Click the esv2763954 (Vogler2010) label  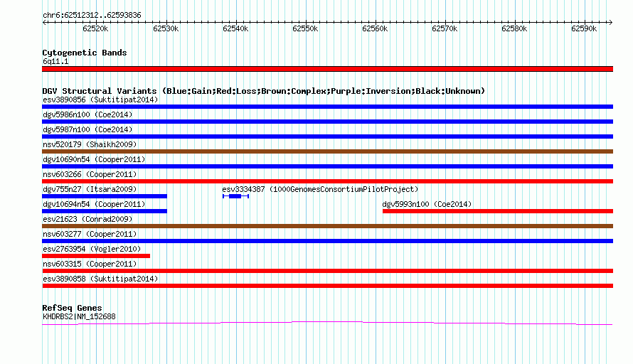[x=92, y=249]
